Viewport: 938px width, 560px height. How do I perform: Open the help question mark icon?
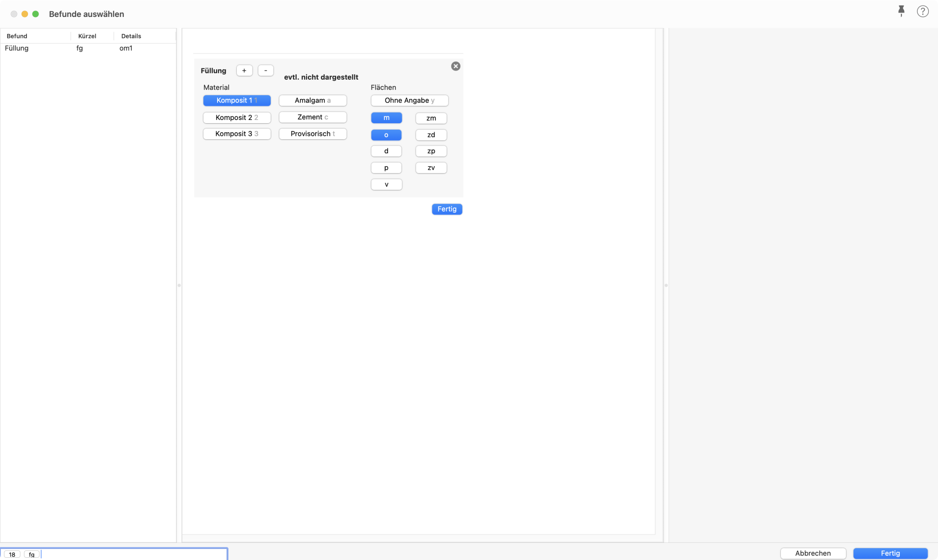coord(922,11)
